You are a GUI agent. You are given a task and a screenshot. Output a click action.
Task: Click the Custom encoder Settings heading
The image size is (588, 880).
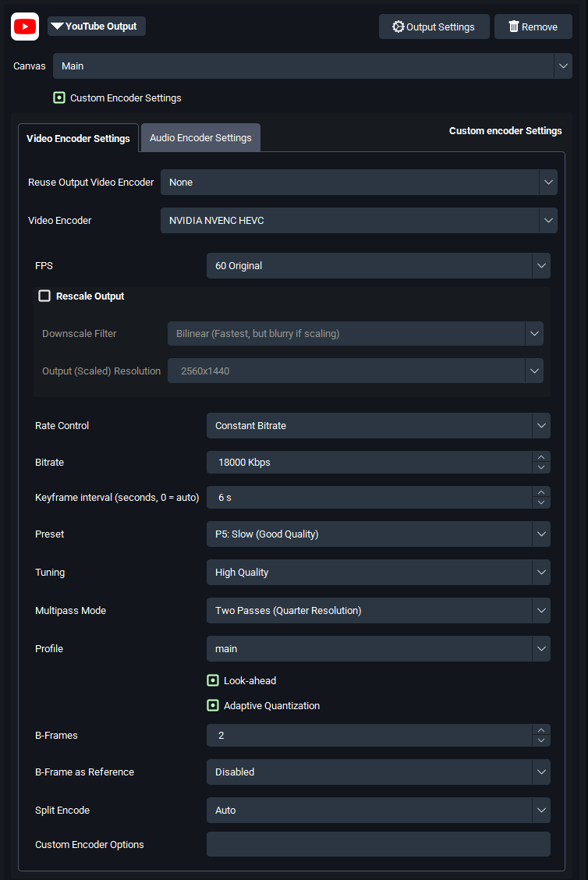tap(505, 131)
